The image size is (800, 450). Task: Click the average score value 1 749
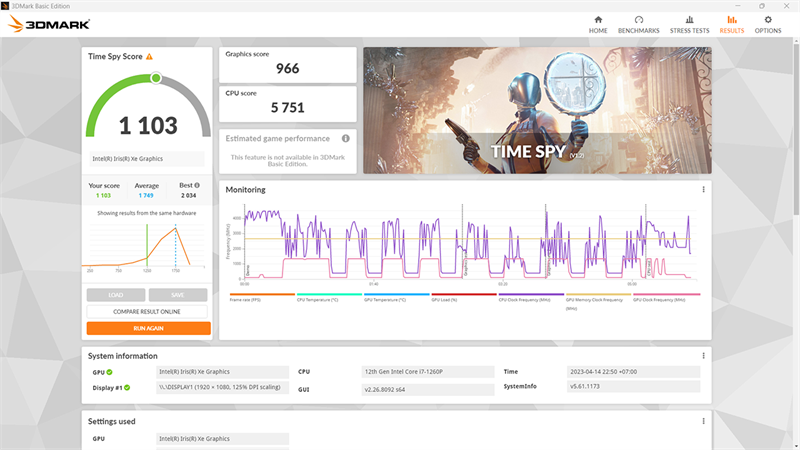pos(146,195)
